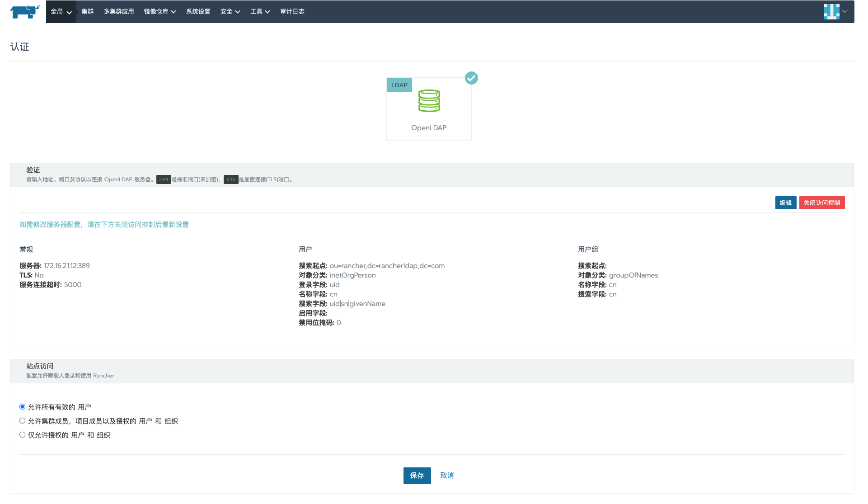Click the LDAP tag label

[x=399, y=85]
